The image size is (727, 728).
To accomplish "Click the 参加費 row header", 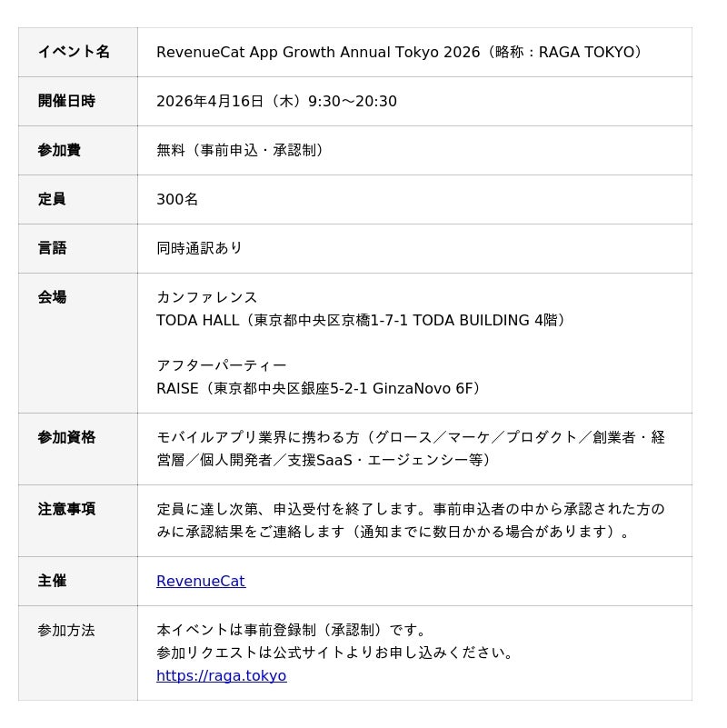I will click(x=59, y=150).
